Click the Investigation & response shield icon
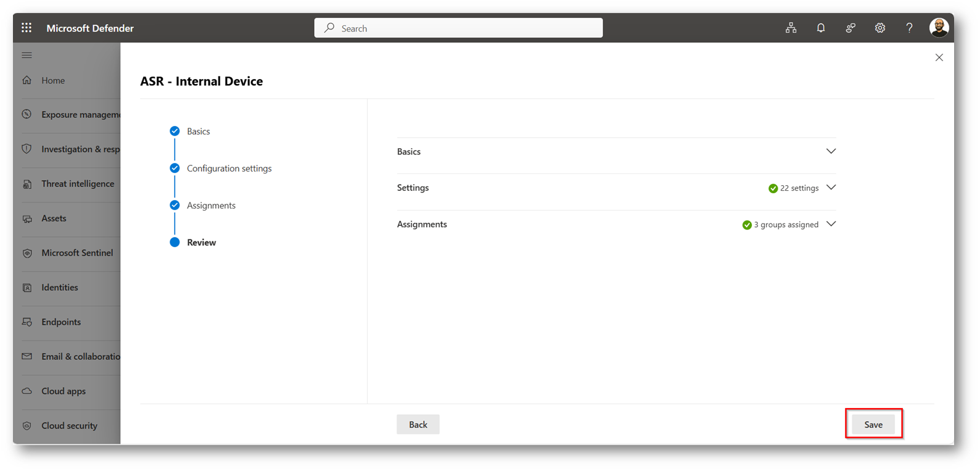Screen dimensions: 980x471 [27, 149]
